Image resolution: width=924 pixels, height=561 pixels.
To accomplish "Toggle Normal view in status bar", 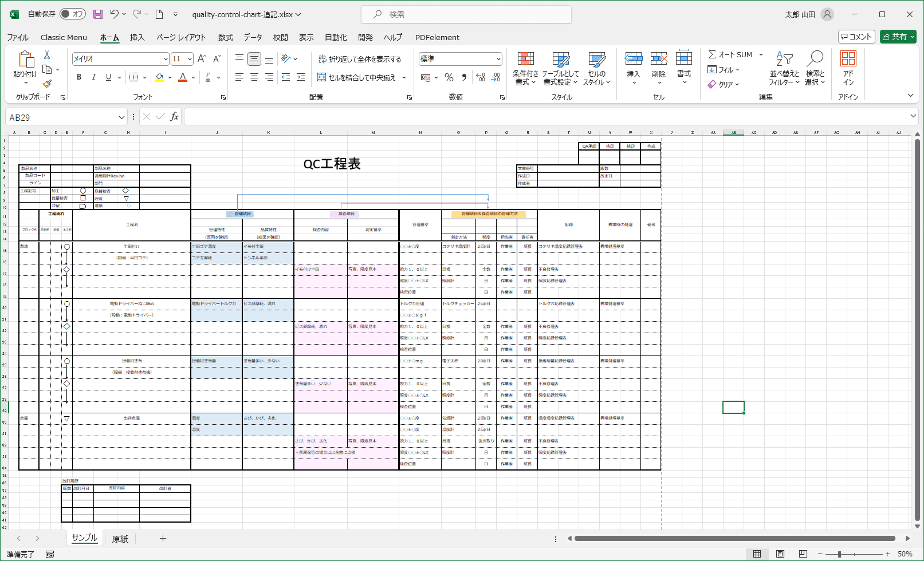I will tap(757, 554).
